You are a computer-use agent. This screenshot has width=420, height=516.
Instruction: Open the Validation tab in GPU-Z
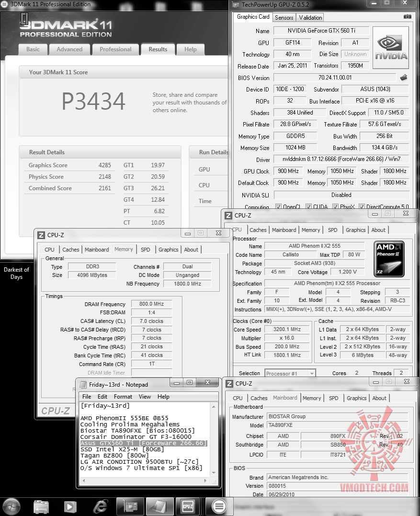pyautogui.click(x=310, y=18)
